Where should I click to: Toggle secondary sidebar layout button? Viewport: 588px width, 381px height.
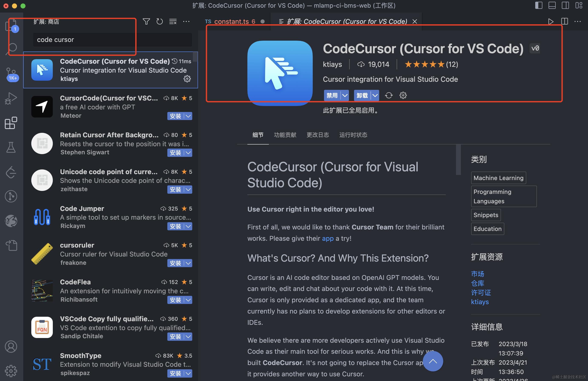[x=565, y=6]
